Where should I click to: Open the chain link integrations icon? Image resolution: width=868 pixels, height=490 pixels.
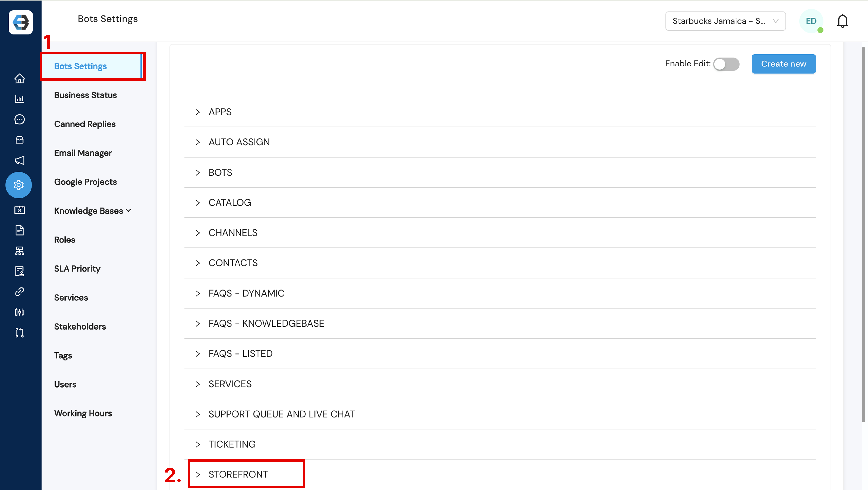tap(20, 292)
